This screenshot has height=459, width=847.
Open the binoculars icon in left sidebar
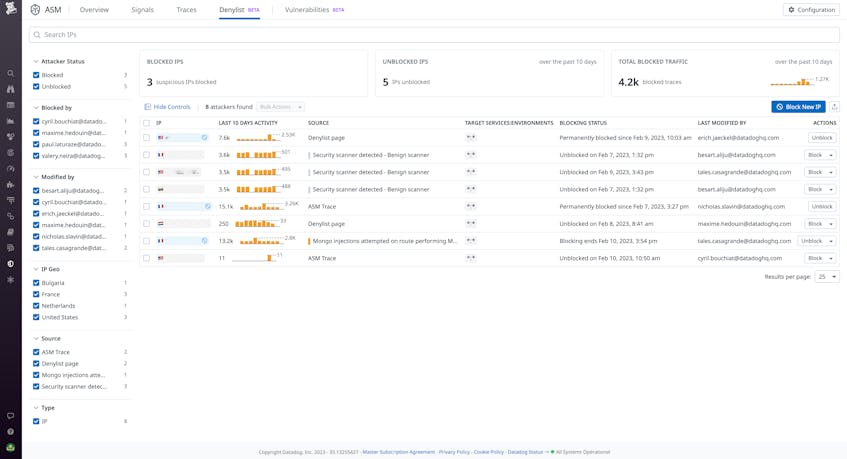point(10,89)
